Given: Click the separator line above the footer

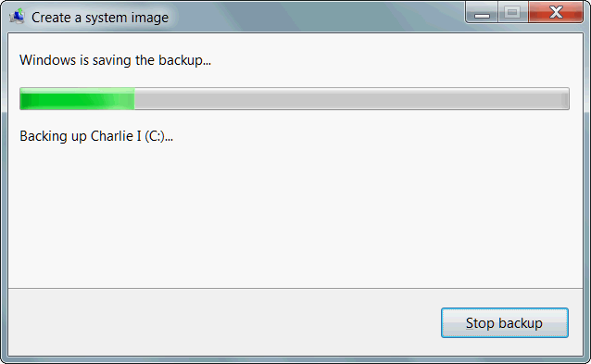Looking at the screenshot, I should (x=295, y=289).
